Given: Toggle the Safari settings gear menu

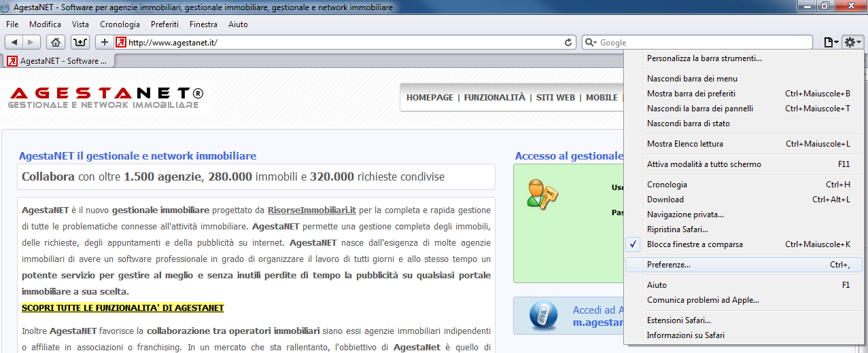Looking at the screenshot, I should (x=852, y=42).
